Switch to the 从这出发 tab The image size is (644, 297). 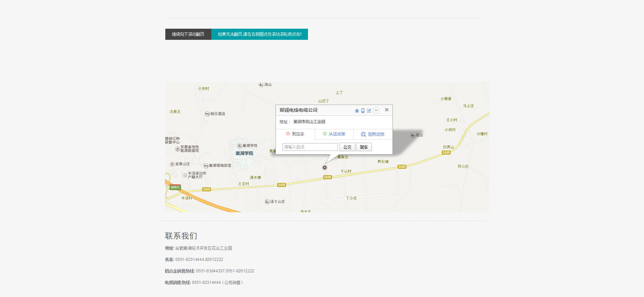(x=334, y=134)
